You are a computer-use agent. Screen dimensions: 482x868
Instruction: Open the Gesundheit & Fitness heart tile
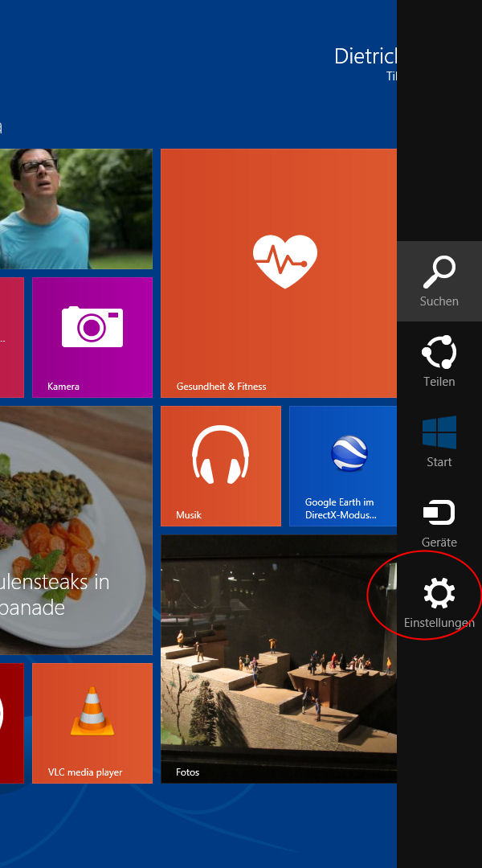[x=279, y=272]
